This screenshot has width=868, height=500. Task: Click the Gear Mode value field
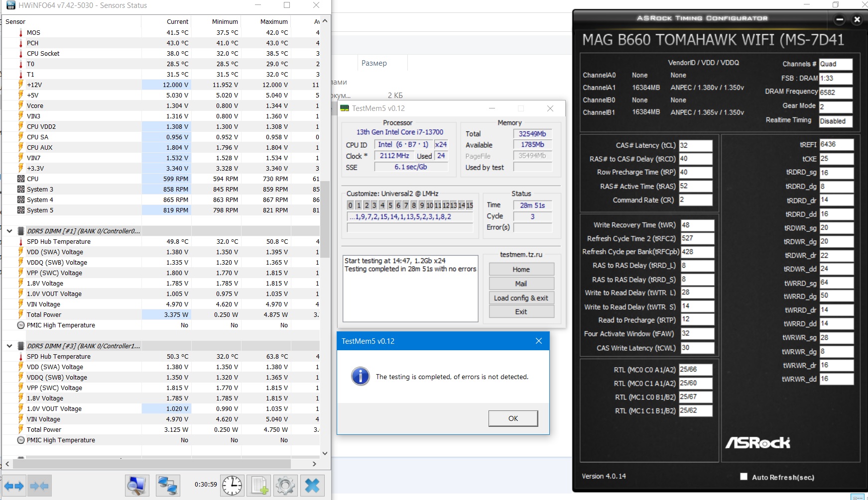pos(836,106)
